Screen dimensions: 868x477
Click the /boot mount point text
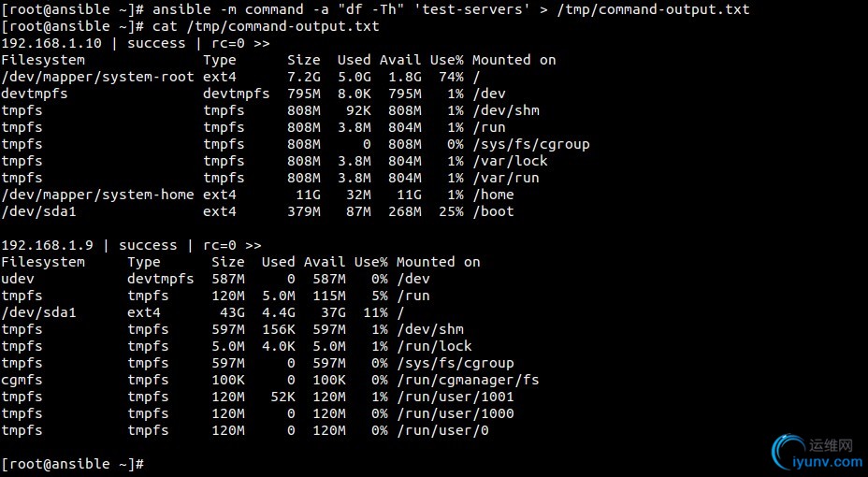click(x=493, y=211)
